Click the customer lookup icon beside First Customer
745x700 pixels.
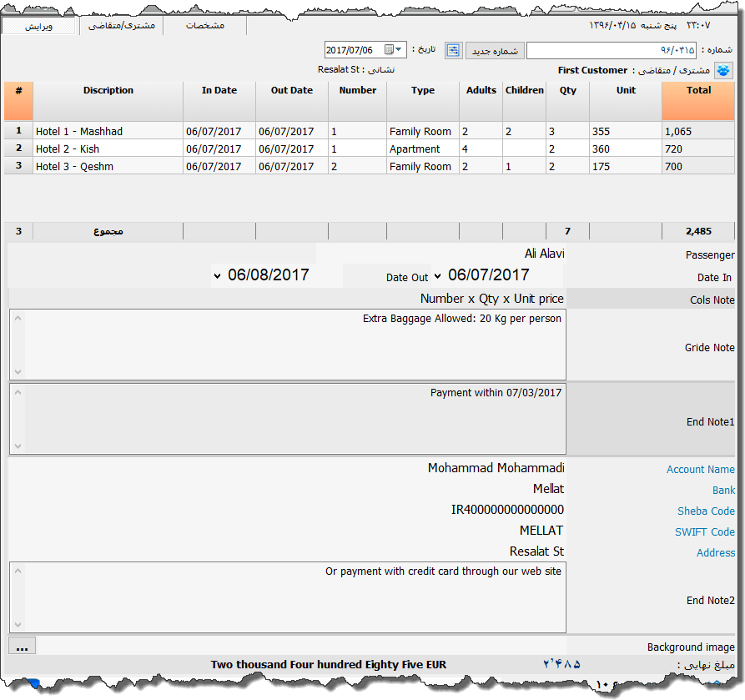722,70
